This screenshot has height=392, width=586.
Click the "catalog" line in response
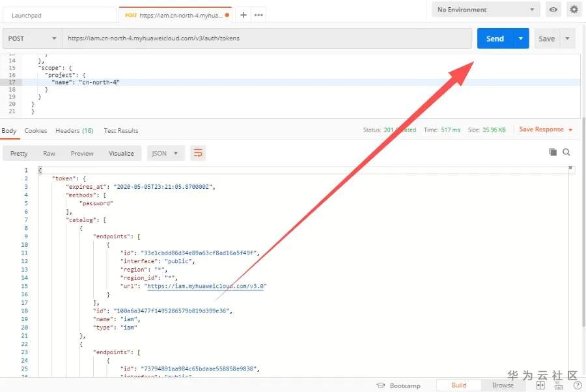86,219
